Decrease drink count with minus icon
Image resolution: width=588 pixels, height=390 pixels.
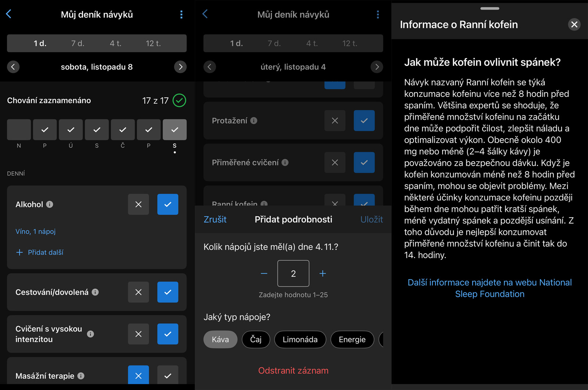pyautogui.click(x=264, y=274)
